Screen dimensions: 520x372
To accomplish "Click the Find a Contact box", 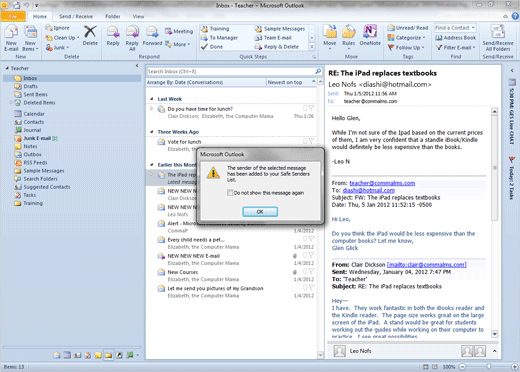I will (x=455, y=28).
